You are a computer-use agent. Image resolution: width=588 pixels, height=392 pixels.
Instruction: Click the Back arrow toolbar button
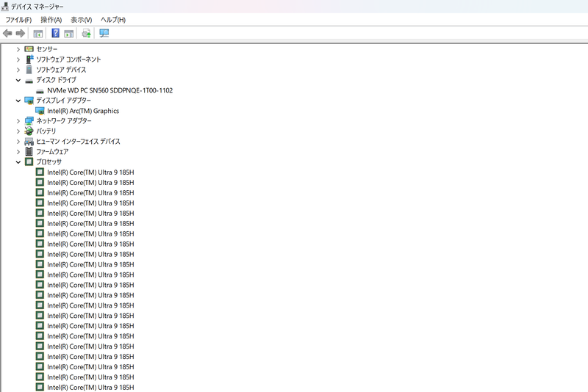7,33
